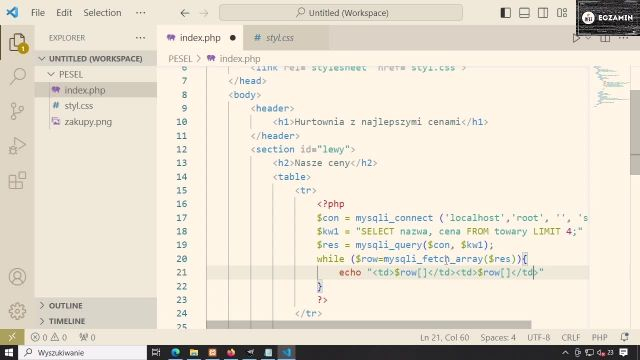Click the VS Code logo icon

click(x=12, y=12)
